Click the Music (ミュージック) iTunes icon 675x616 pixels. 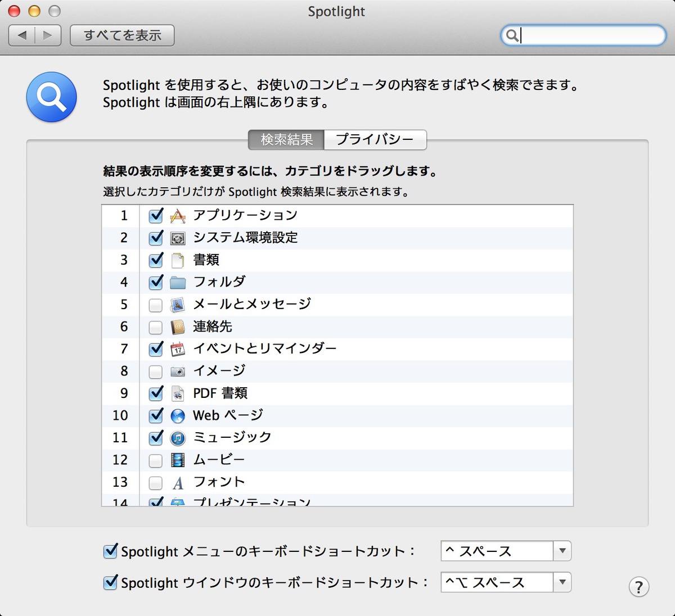click(178, 438)
